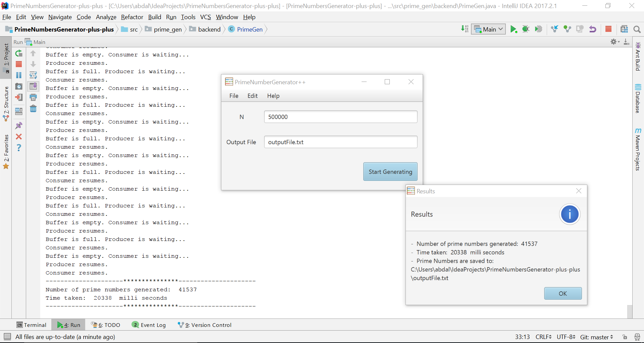Debug Main with the bug icon

526,29
